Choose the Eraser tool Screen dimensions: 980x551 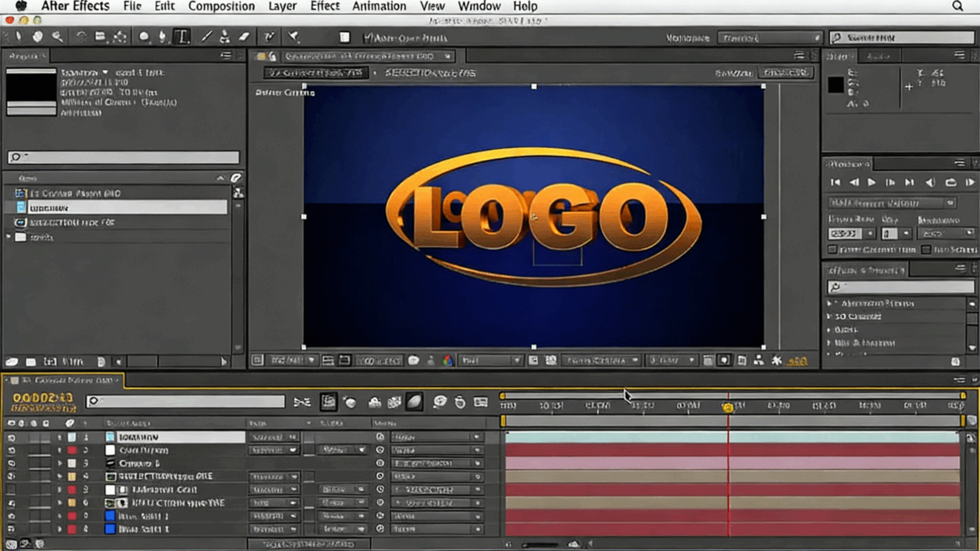click(x=245, y=37)
